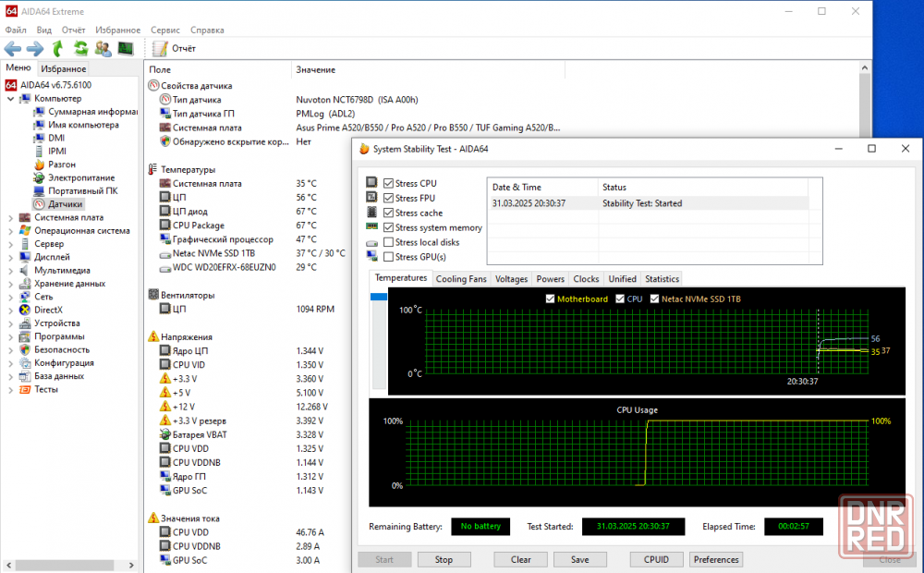The image size is (924, 573).
Task: Select Портативный ПК tree item
Action: [83, 191]
